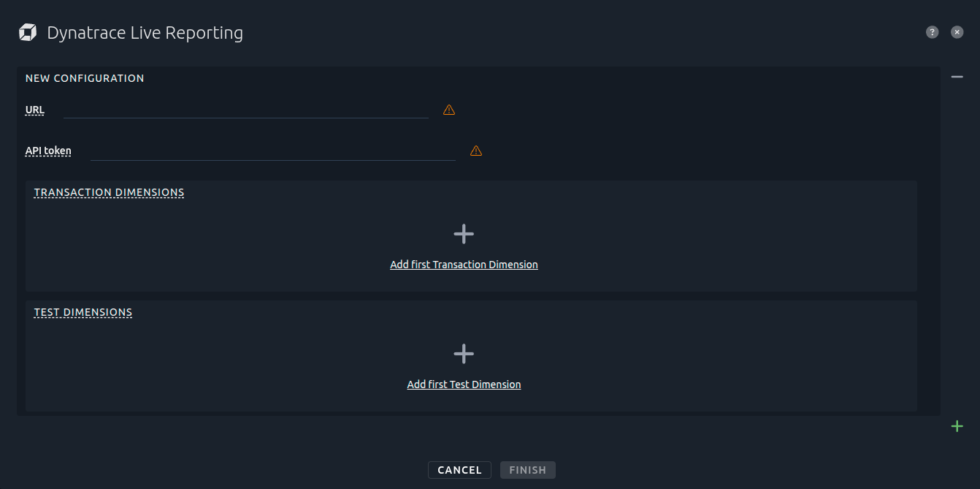Focus the API token input field
Viewport: 980px width, 489px height.
tap(272, 151)
